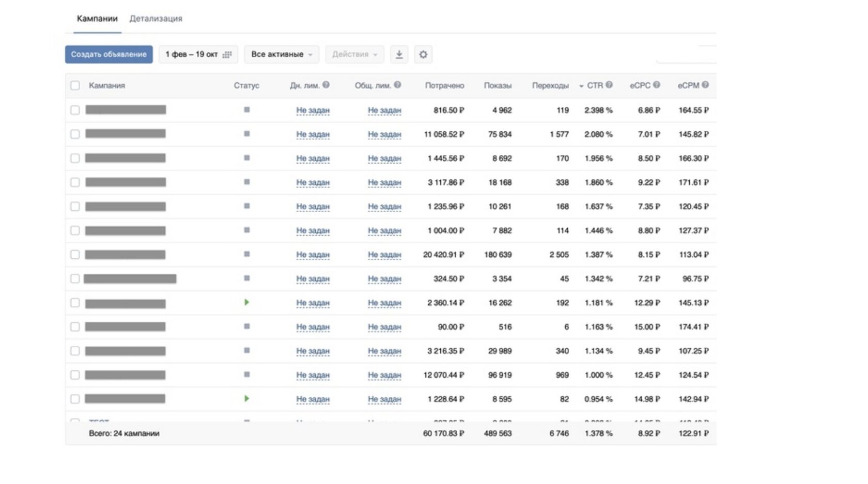Open the settings gear icon
Screen dimensions: 868x484
(423, 54)
